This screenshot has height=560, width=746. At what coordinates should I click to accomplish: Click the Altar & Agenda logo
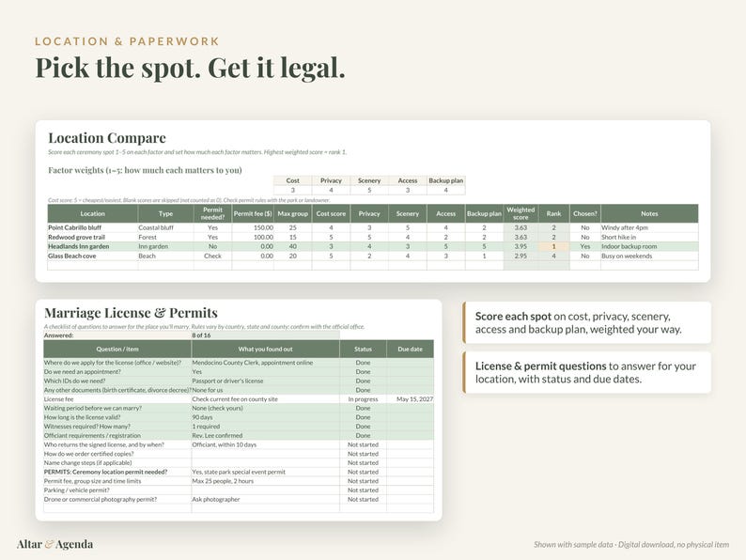coord(54,544)
